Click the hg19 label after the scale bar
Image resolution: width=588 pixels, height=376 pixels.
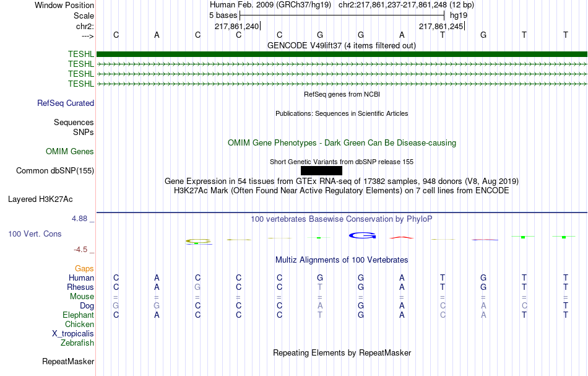coord(459,15)
